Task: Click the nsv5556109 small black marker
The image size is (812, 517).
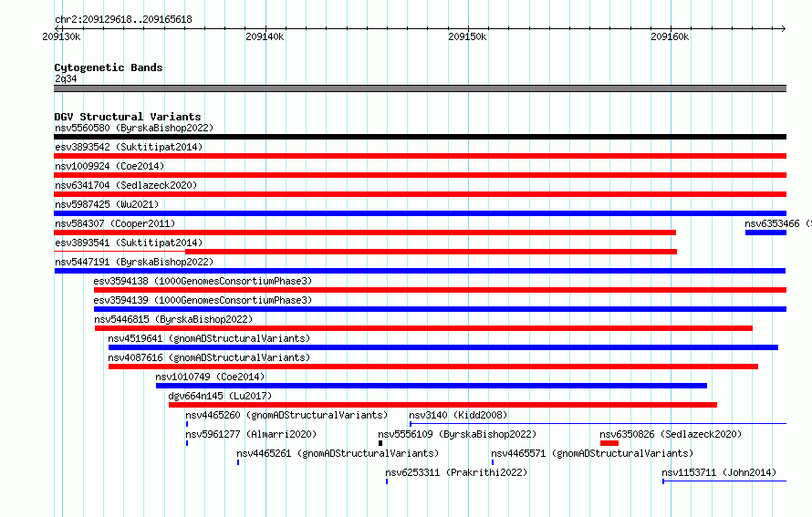Action: [380, 443]
